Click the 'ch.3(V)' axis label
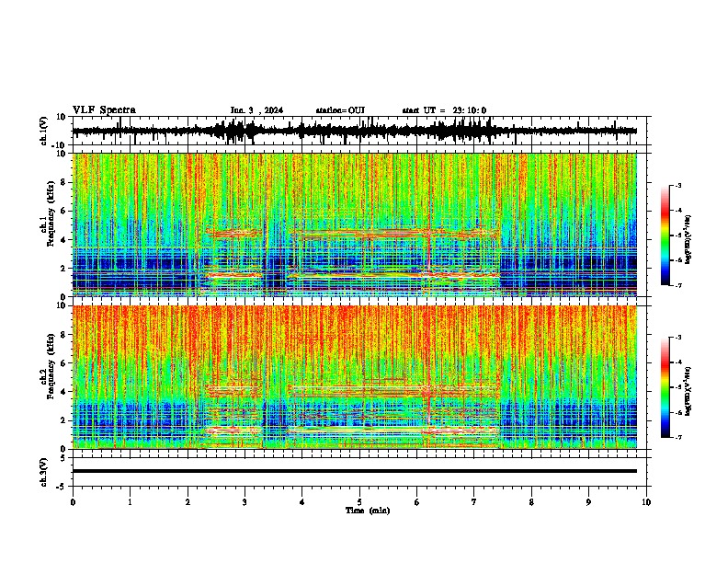 pos(44,473)
